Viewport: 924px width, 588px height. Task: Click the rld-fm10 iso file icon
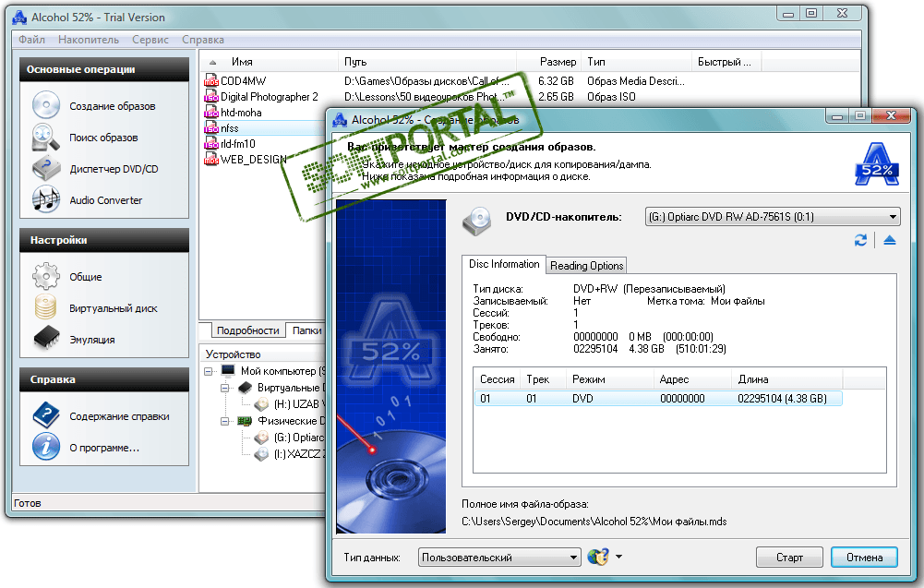click(211, 143)
